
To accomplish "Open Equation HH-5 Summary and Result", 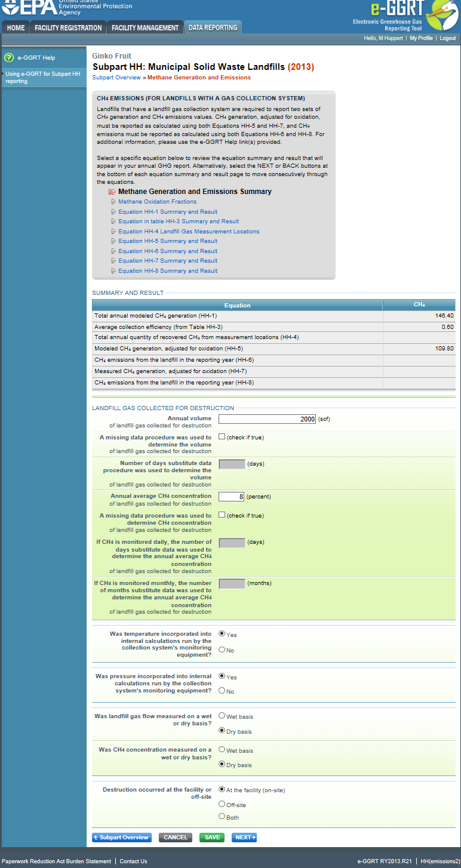I will pos(168,241).
